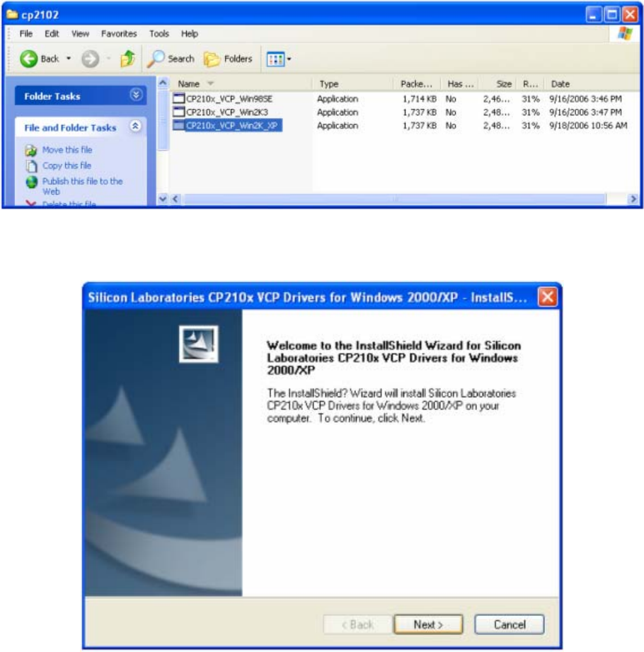644x652 pixels.
Task: Click the green Back arrow icon
Action: click(29, 59)
